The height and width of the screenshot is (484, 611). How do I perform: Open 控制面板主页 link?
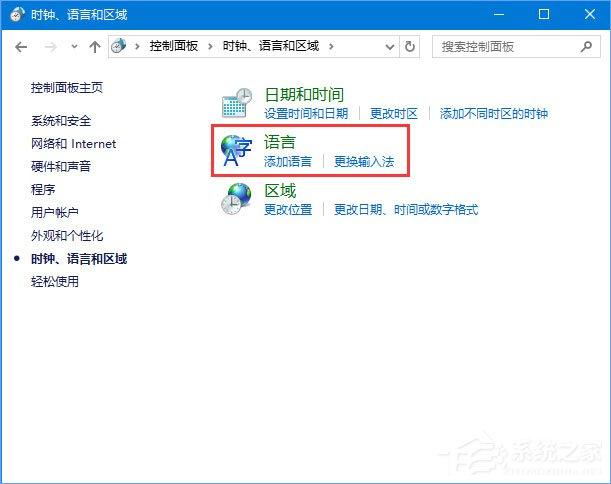pyautogui.click(x=67, y=87)
